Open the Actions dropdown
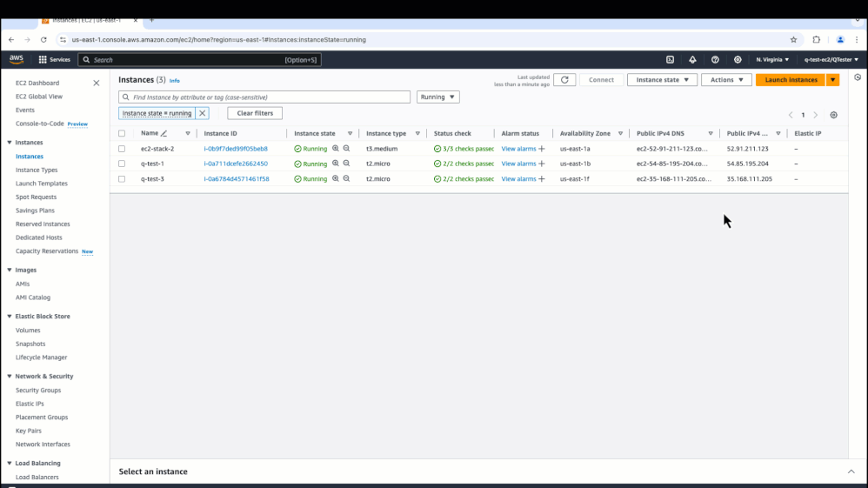 coord(726,80)
